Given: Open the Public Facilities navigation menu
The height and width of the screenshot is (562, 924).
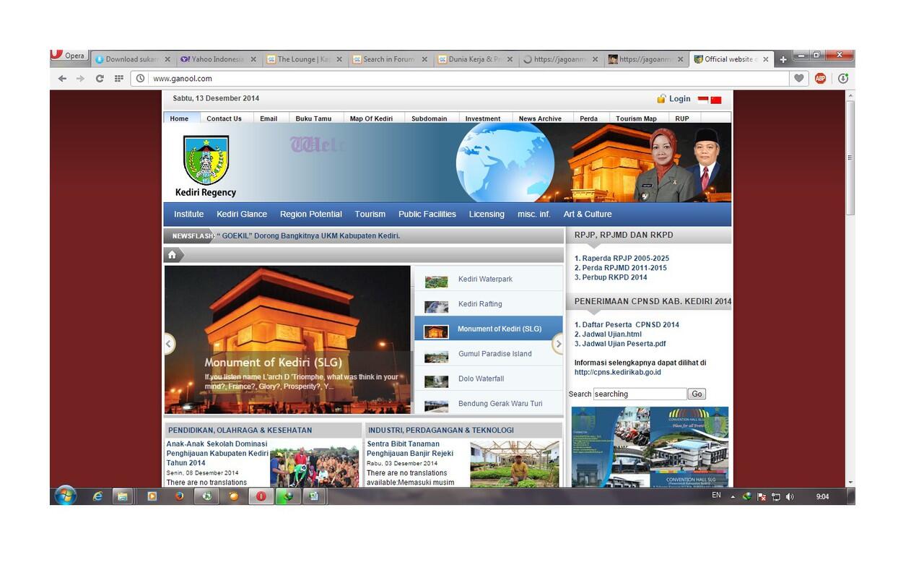Looking at the screenshot, I should (x=427, y=215).
